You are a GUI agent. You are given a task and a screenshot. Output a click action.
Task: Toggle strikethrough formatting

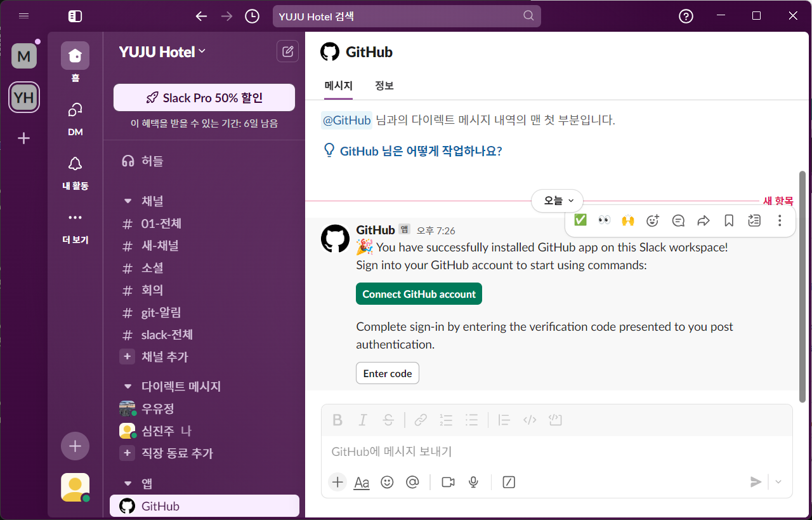tap(388, 420)
